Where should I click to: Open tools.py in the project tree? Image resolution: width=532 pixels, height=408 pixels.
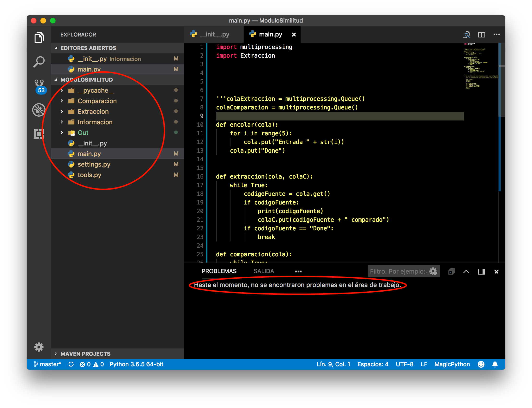click(118, 175)
